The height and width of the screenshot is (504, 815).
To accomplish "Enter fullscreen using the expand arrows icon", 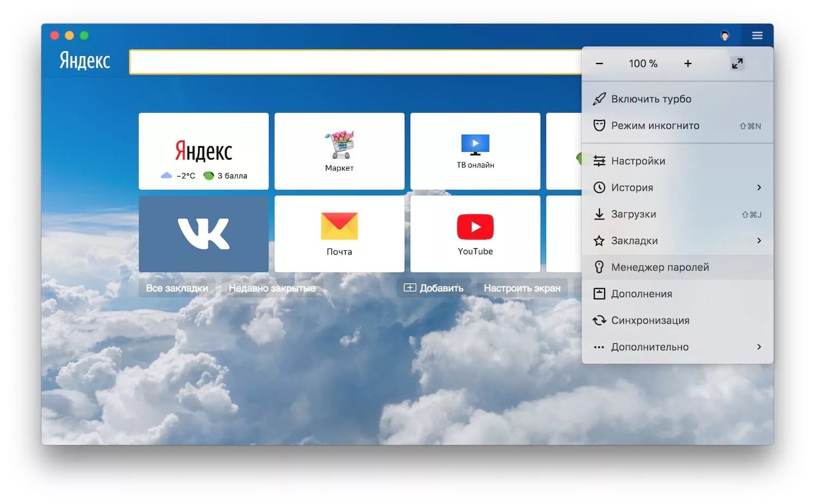I will [737, 64].
